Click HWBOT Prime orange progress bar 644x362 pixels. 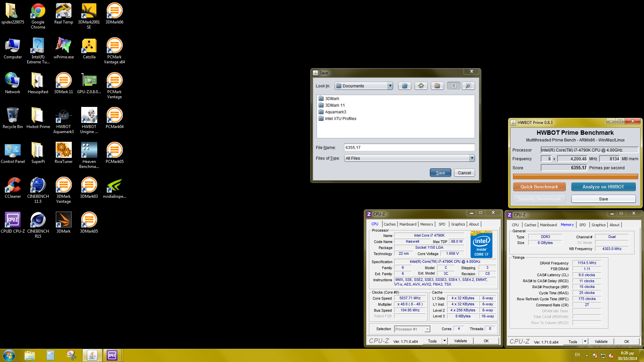[575, 176]
